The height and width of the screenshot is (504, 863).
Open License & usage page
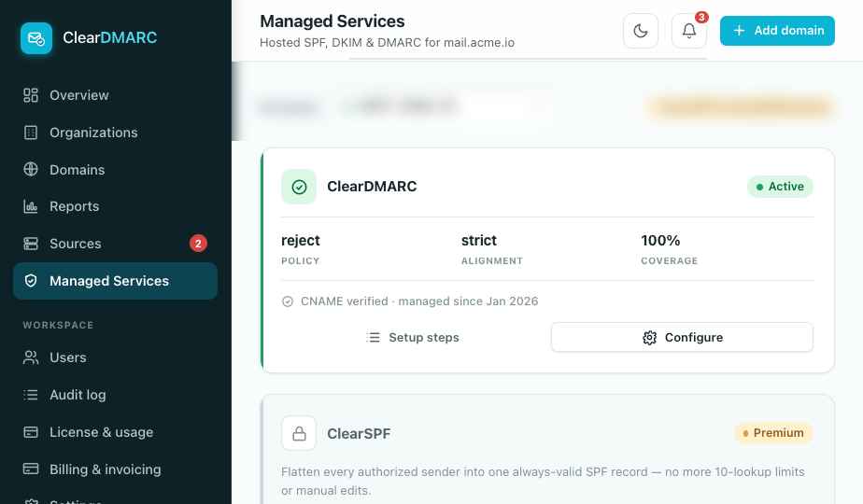[x=115, y=432]
